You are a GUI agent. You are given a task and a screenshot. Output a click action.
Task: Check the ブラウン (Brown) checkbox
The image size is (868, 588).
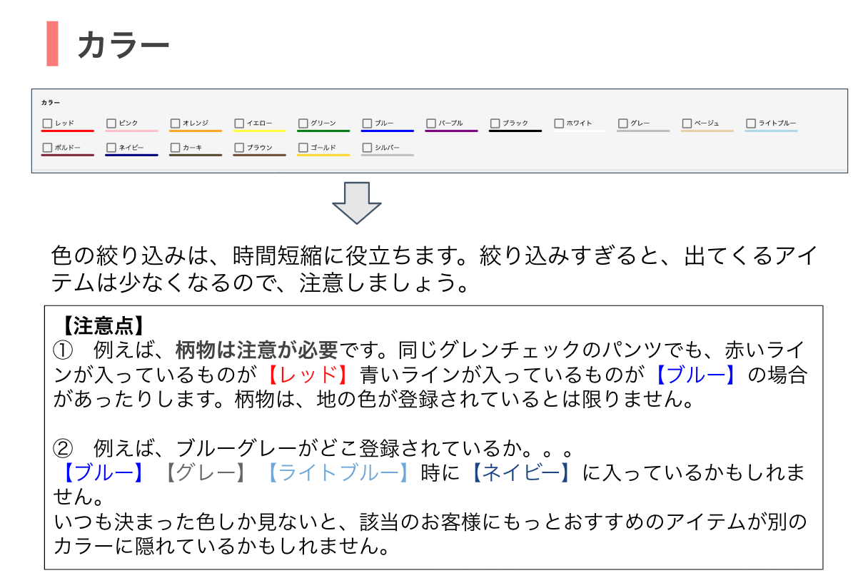[239, 148]
